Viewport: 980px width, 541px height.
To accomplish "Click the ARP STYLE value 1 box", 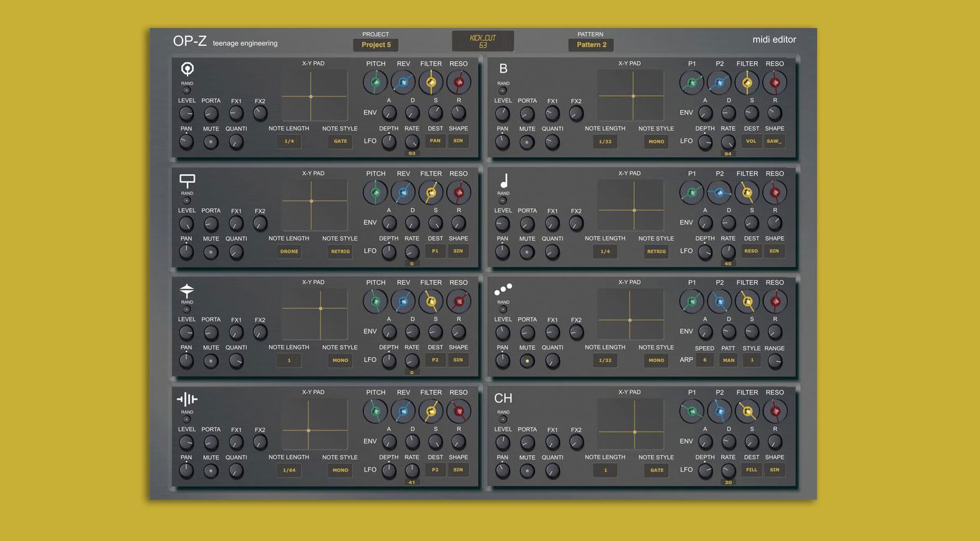I will (x=752, y=360).
